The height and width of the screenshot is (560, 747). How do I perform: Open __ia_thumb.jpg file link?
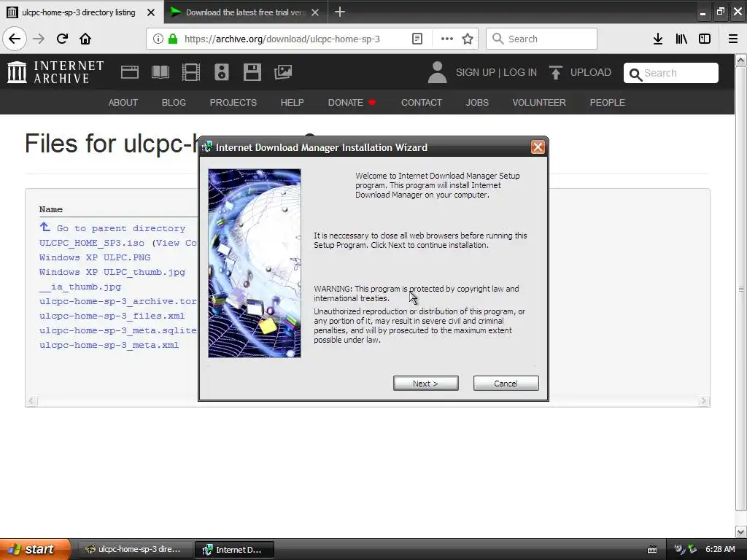[80, 287]
